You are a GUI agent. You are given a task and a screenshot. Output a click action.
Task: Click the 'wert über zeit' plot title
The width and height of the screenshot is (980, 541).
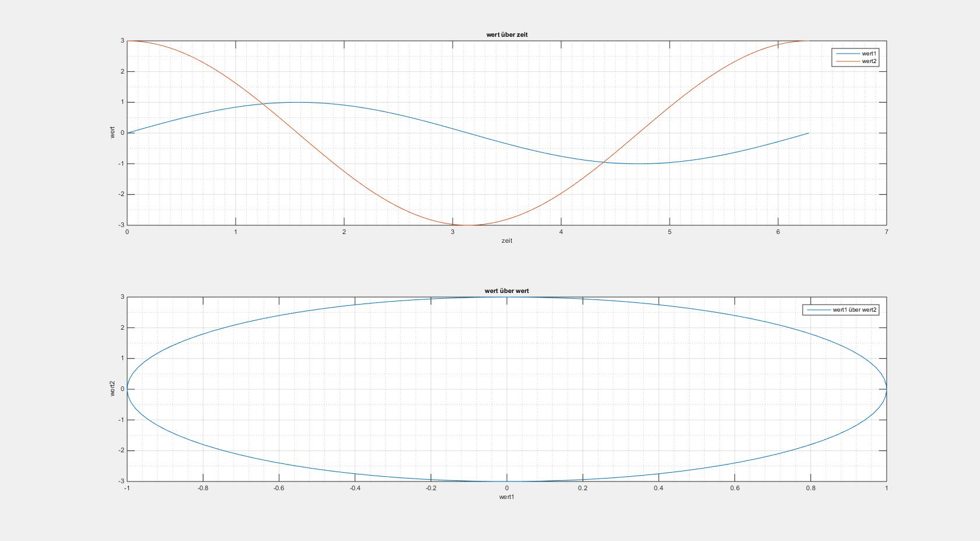[x=506, y=34]
